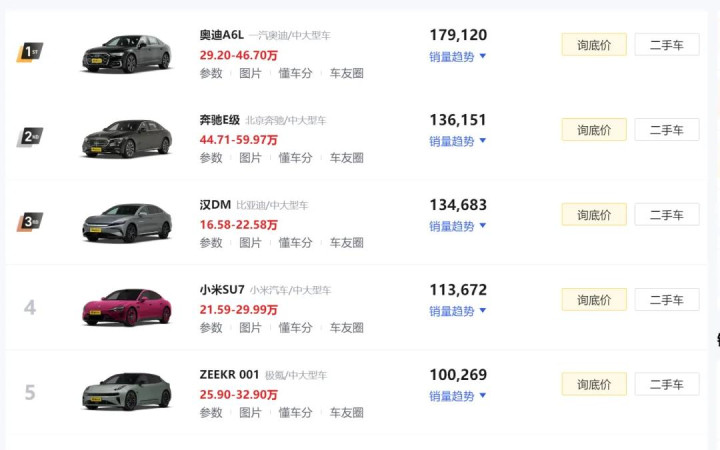Expand 销量趋势 for ZEEKR 001
720x450 pixels.
pyautogui.click(x=457, y=396)
